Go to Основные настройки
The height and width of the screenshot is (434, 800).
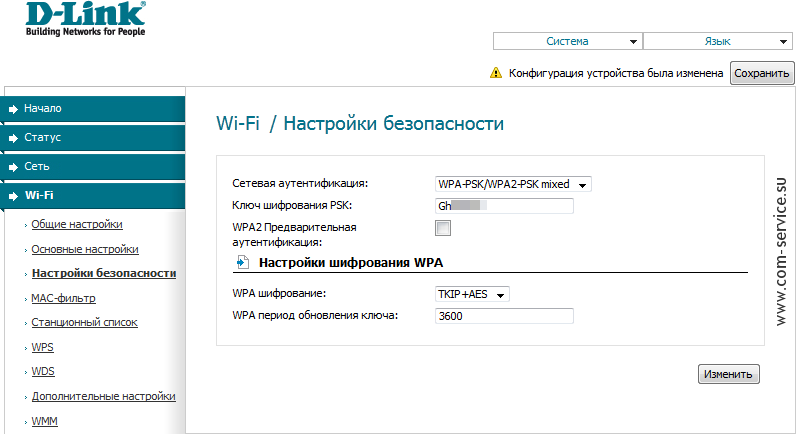point(85,249)
